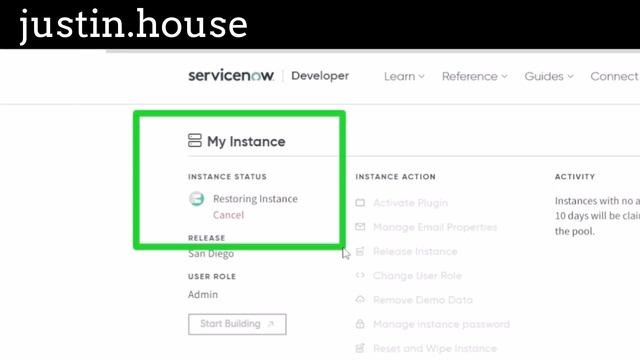The width and height of the screenshot is (640, 360).
Task: Open the Developer home link
Action: coord(320,76)
